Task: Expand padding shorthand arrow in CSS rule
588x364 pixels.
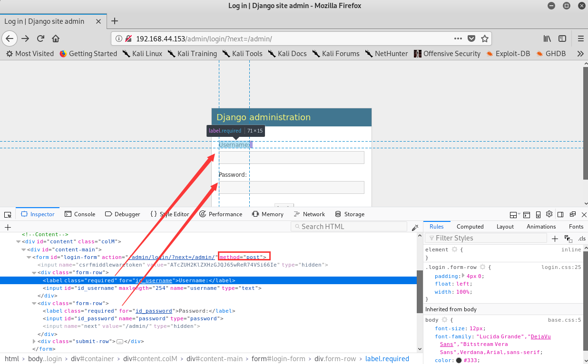Action: click(x=464, y=276)
